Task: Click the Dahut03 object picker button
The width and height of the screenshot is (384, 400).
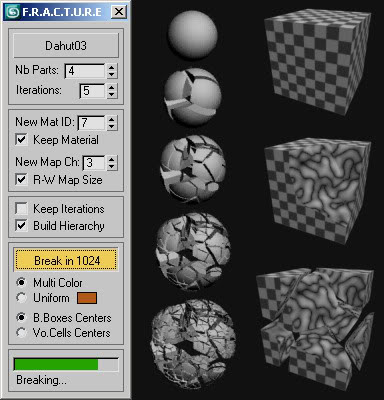Action: pos(66,46)
